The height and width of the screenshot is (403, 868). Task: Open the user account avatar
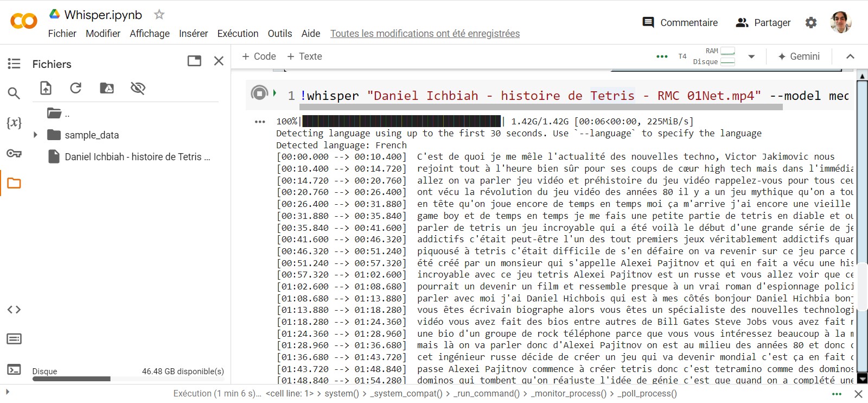click(x=841, y=22)
